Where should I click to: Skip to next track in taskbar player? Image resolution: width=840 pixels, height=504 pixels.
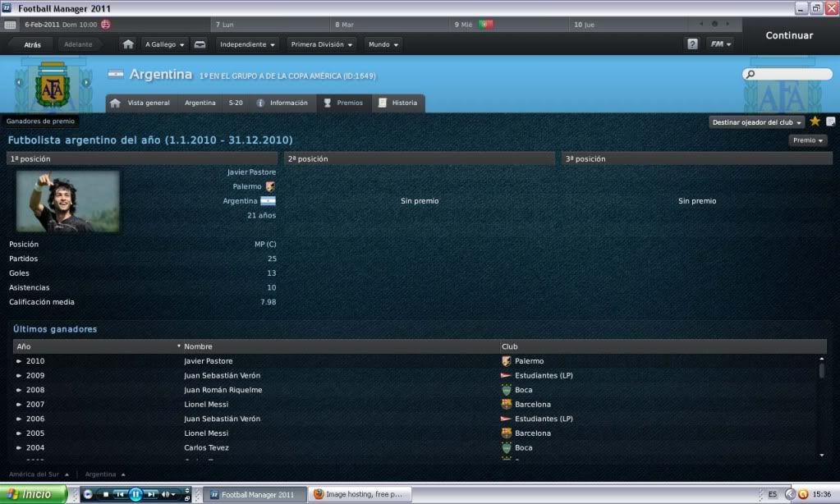click(152, 494)
